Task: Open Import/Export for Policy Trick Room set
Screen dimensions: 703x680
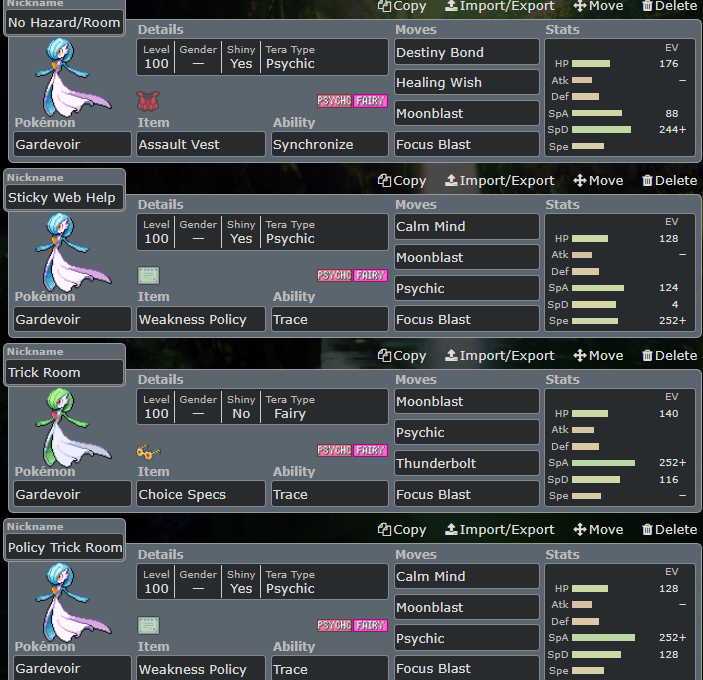Action: tap(499, 529)
